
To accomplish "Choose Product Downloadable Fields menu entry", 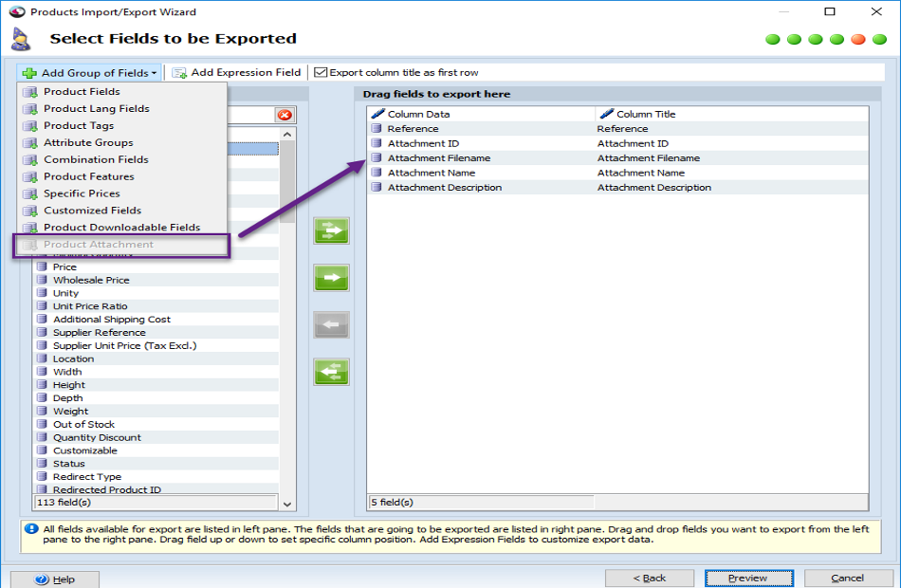I will (x=122, y=227).
